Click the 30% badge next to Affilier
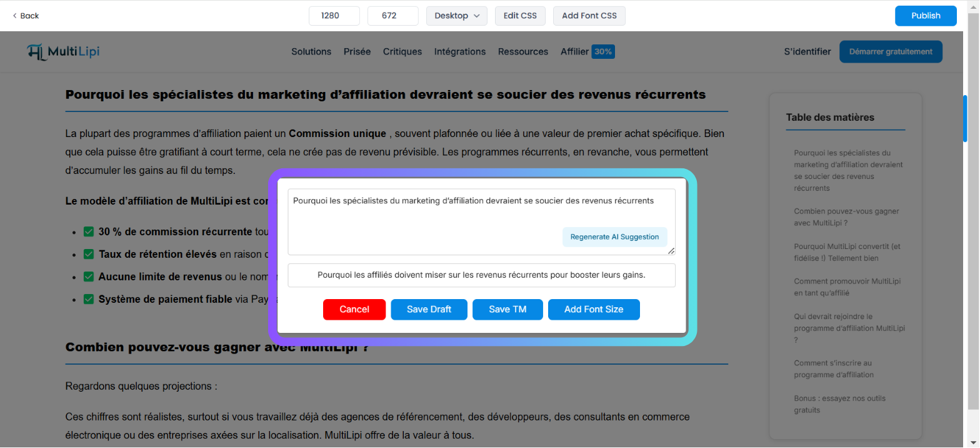This screenshot has width=980, height=448. pyautogui.click(x=603, y=52)
